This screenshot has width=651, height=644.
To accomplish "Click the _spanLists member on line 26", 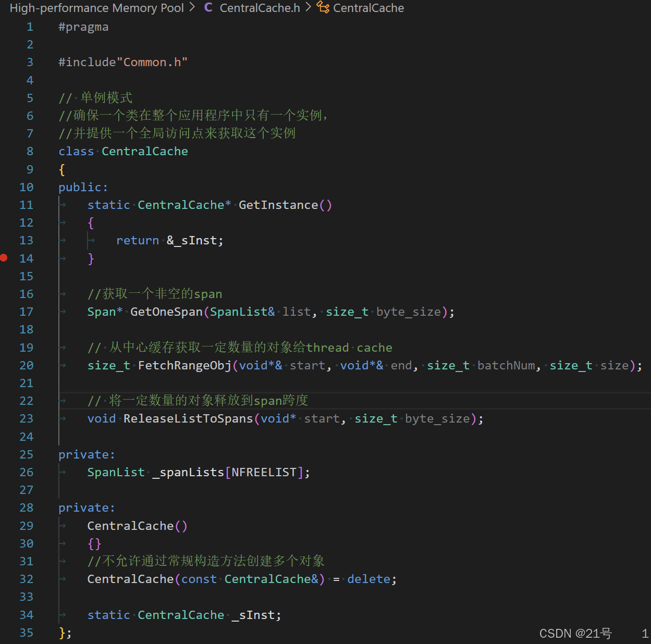I will click(188, 472).
